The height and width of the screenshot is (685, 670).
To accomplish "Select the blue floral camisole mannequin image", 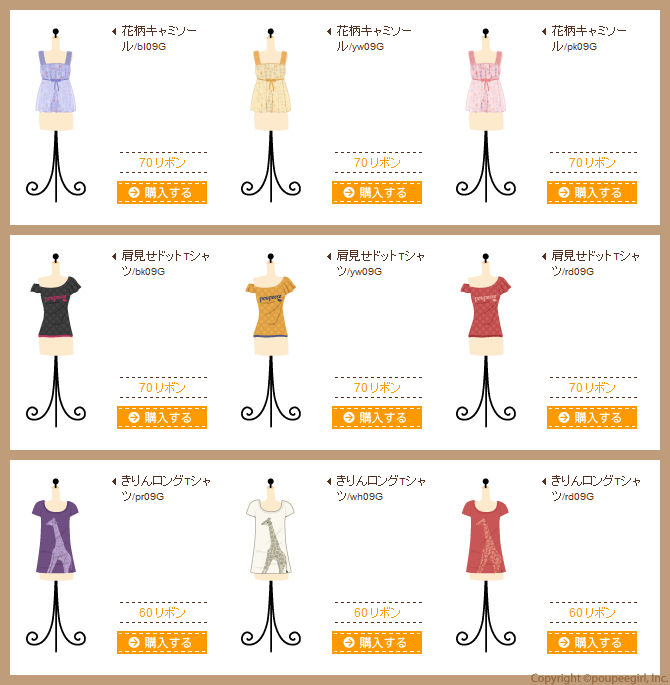I will [x=56, y=115].
